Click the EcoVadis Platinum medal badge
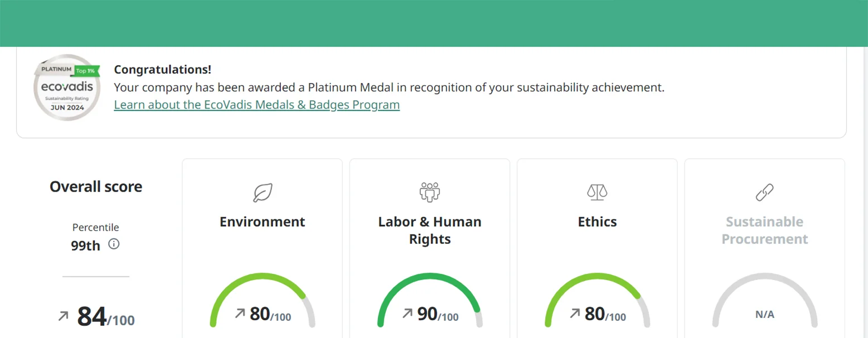The width and height of the screenshot is (868, 338). pos(67,87)
